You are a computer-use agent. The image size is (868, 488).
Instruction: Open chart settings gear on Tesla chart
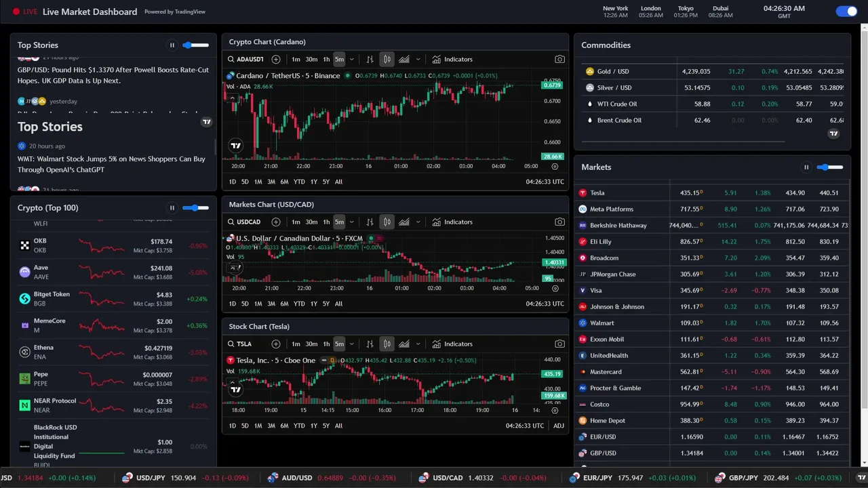pos(555,410)
